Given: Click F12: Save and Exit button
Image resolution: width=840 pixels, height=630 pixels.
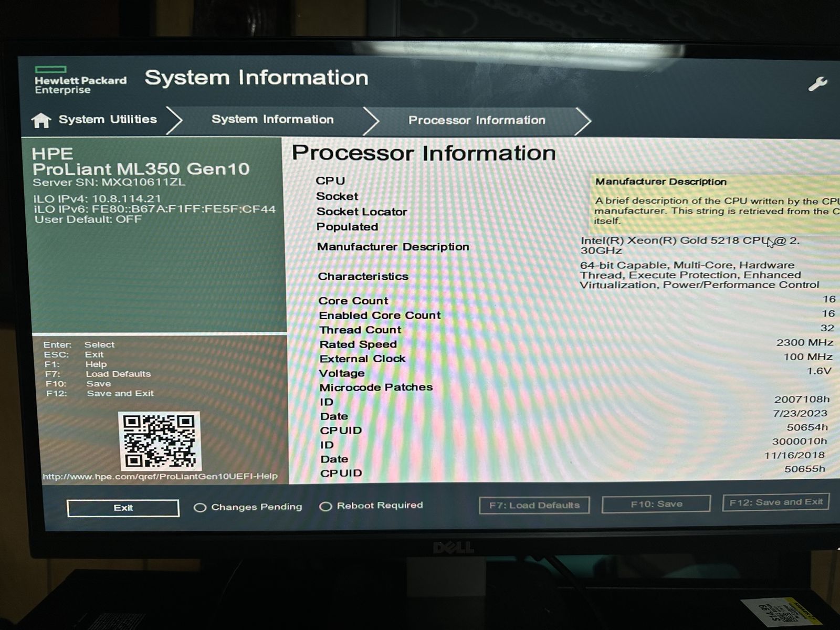Looking at the screenshot, I should 775,502.
